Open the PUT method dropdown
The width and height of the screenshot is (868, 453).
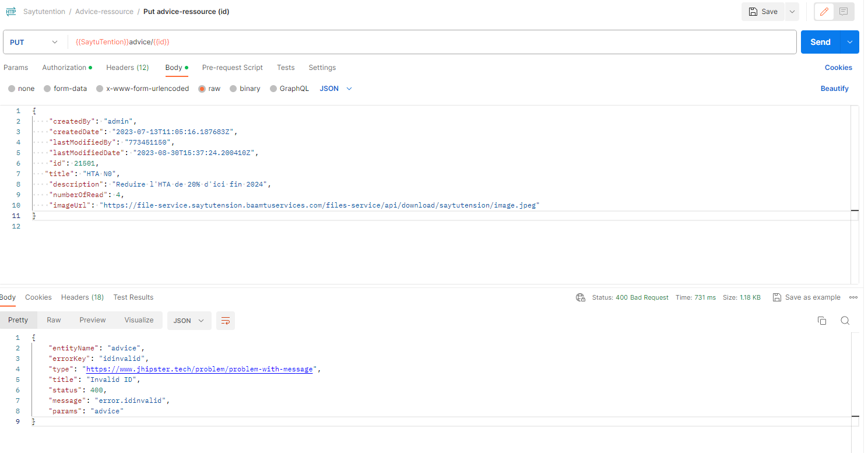34,42
